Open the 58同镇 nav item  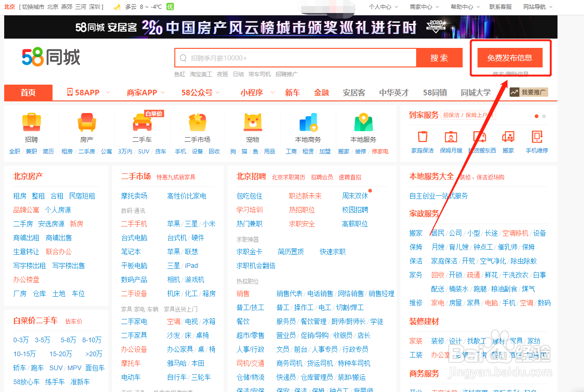pyautogui.click(x=435, y=93)
